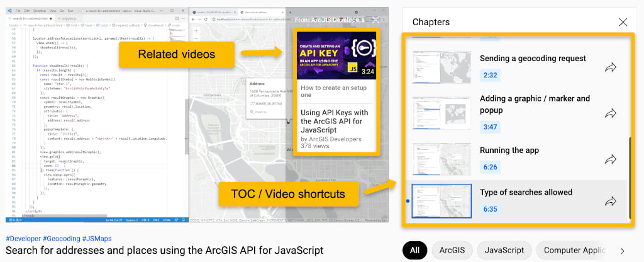Jump to timestamp 2:32
The width and height of the screenshot is (644, 262).
click(490, 76)
